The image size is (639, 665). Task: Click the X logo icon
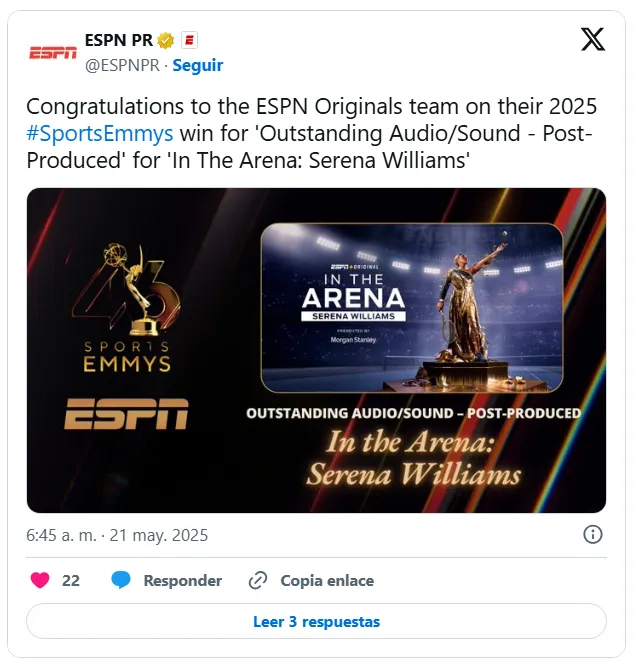(x=592, y=39)
